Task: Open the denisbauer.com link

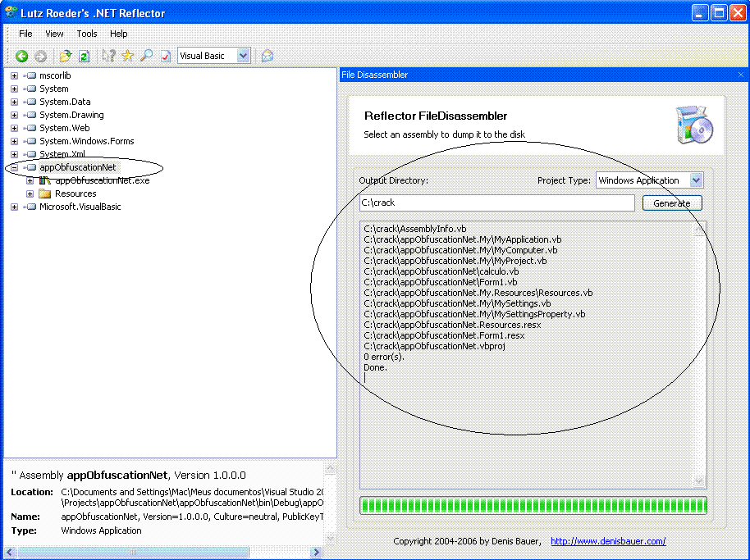Action: click(608, 541)
